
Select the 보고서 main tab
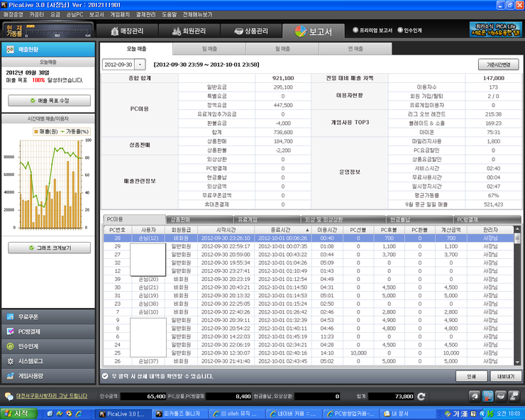pyautogui.click(x=314, y=31)
